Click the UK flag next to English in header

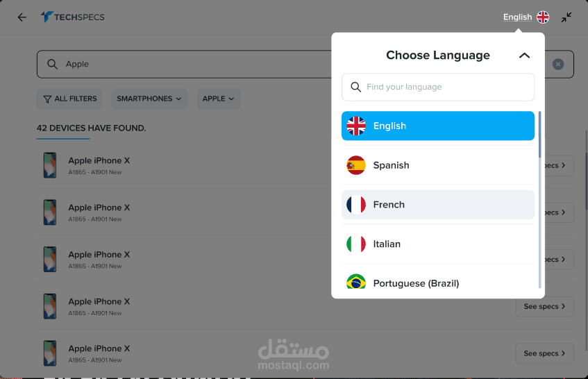[543, 17]
